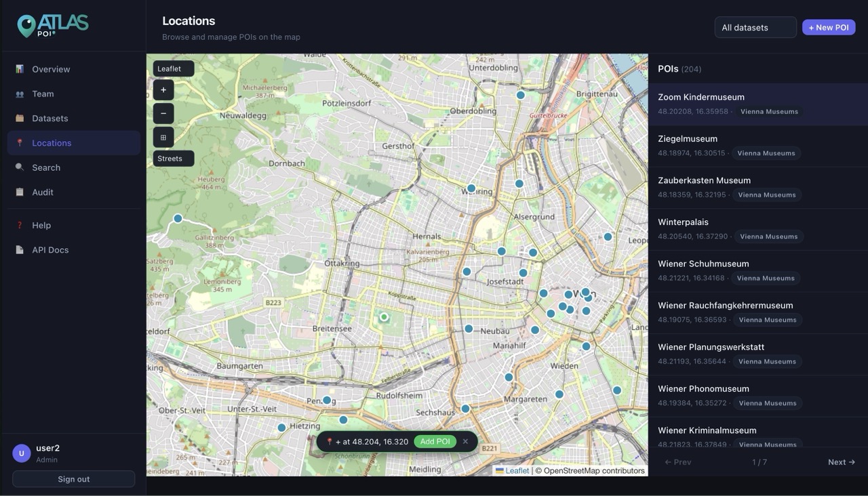Click the API Docs document icon

pos(20,249)
